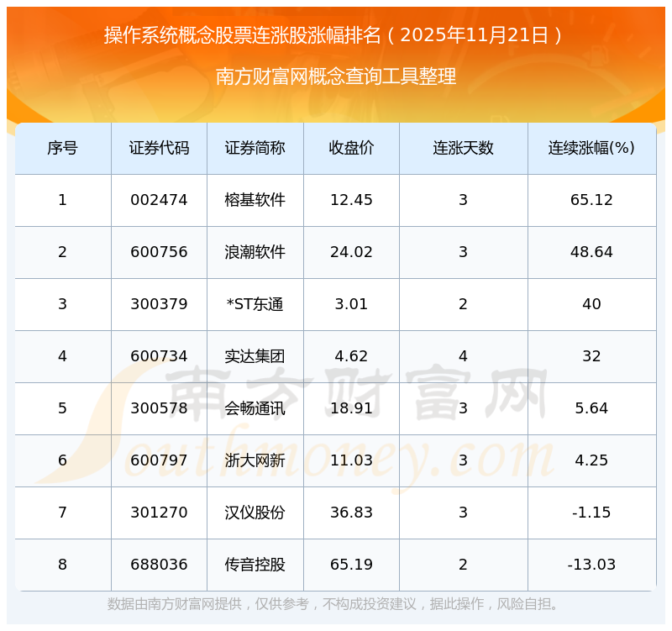The image size is (672, 631).
Task: Open stock code 300379
Action: coord(159,304)
